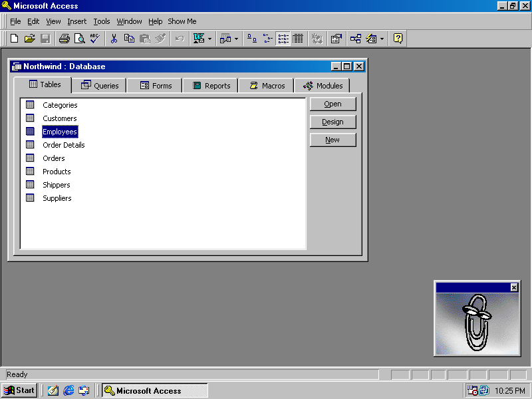Click the OfficeLinks toolbar icon
The image size is (532, 399).
click(199, 39)
